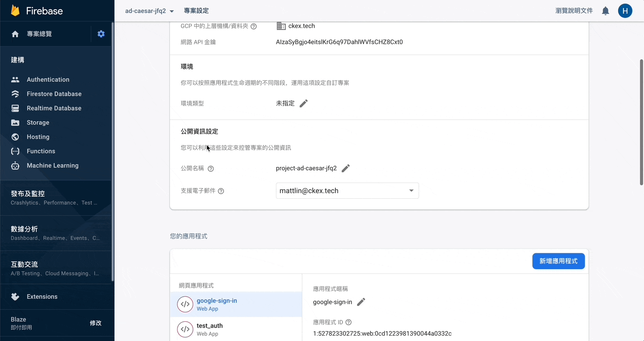Click the ckex.tech organization name
Image resolution: width=644 pixels, height=341 pixels.
pyautogui.click(x=302, y=26)
